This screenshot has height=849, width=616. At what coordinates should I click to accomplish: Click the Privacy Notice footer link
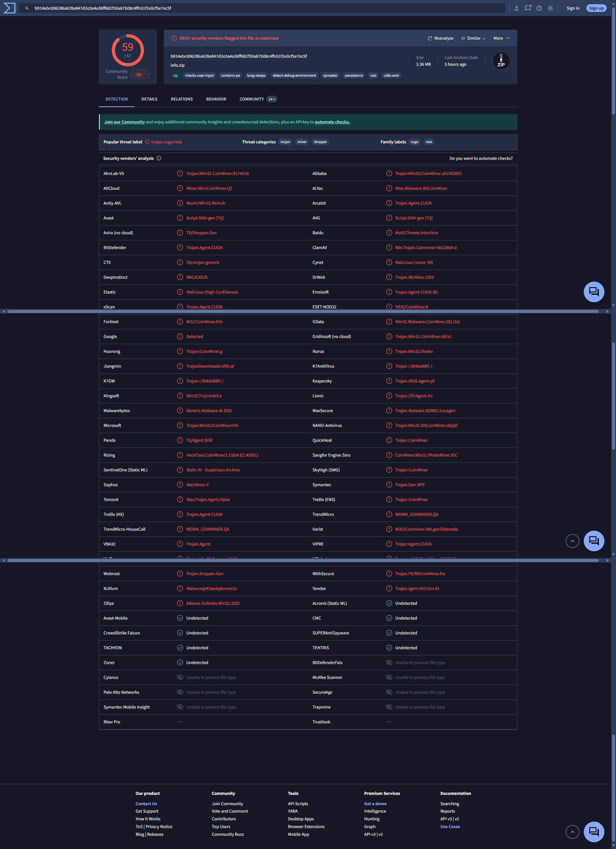click(159, 826)
